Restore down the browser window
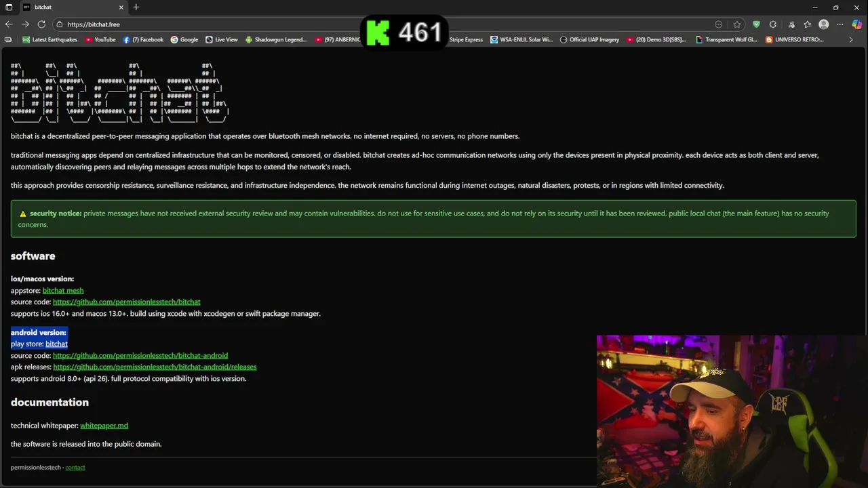 click(835, 7)
